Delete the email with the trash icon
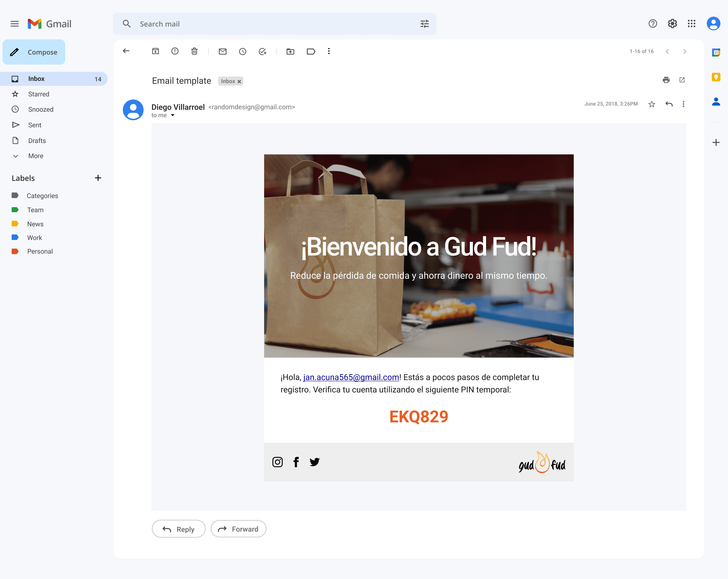This screenshot has width=728, height=579. [194, 51]
